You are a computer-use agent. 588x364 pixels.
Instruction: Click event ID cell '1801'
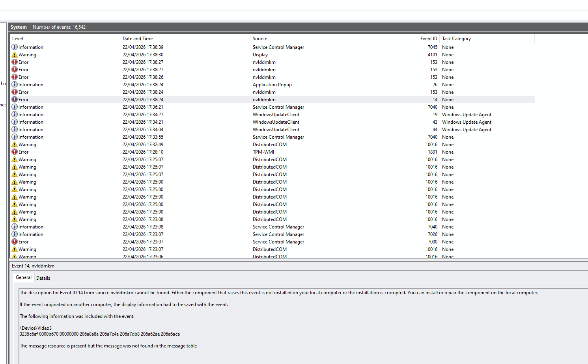click(x=433, y=152)
